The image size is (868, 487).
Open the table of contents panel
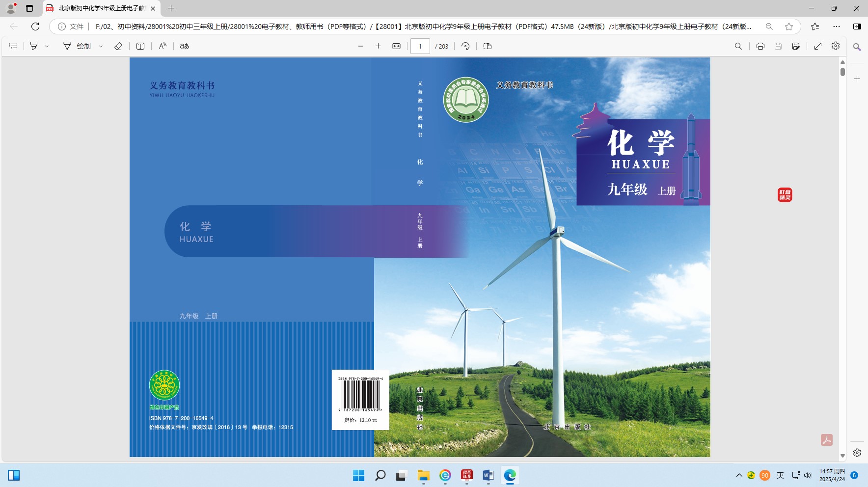point(13,46)
